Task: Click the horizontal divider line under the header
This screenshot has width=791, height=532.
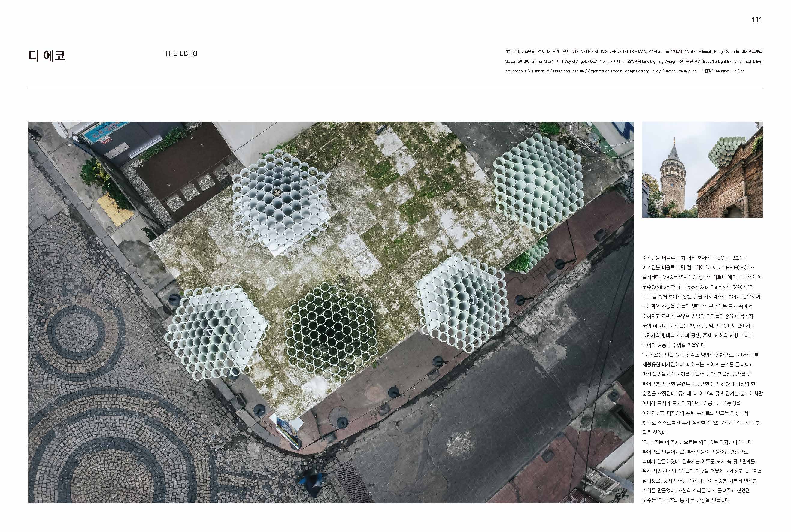Action: [x=395, y=89]
